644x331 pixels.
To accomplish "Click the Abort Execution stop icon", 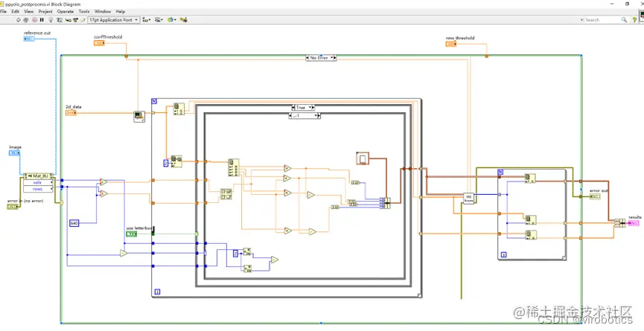I will click(34, 19).
